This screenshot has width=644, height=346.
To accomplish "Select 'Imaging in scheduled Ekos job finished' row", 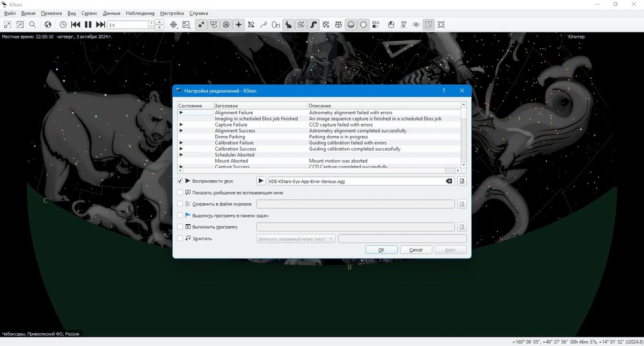I will coord(319,119).
